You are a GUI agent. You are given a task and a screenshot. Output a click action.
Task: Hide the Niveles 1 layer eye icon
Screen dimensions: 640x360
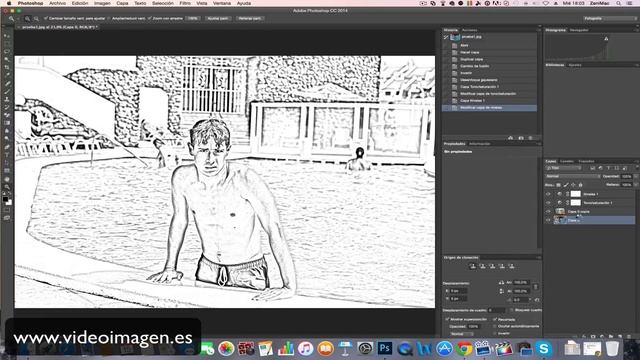pos(548,194)
